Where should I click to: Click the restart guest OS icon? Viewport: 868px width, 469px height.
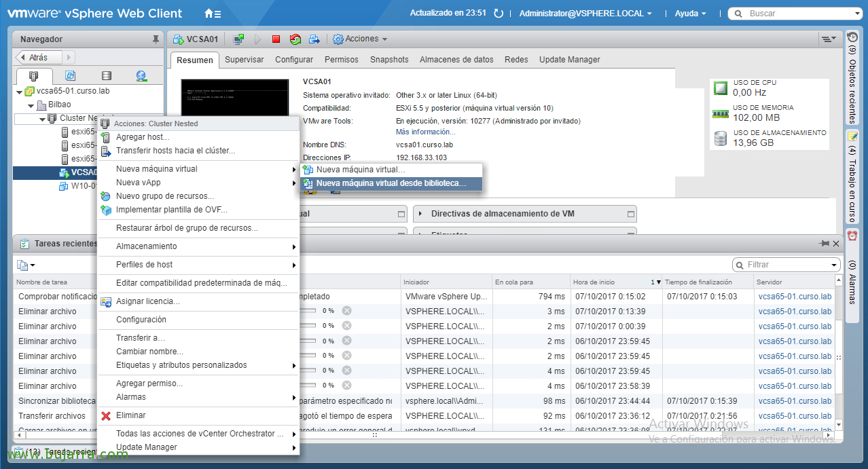[x=295, y=39]
